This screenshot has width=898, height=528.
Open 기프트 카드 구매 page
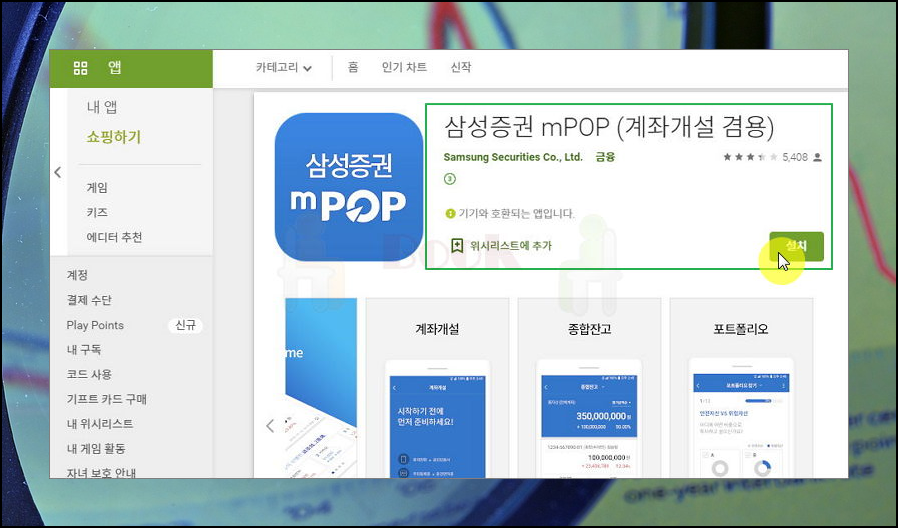click(x=107, y=399)
